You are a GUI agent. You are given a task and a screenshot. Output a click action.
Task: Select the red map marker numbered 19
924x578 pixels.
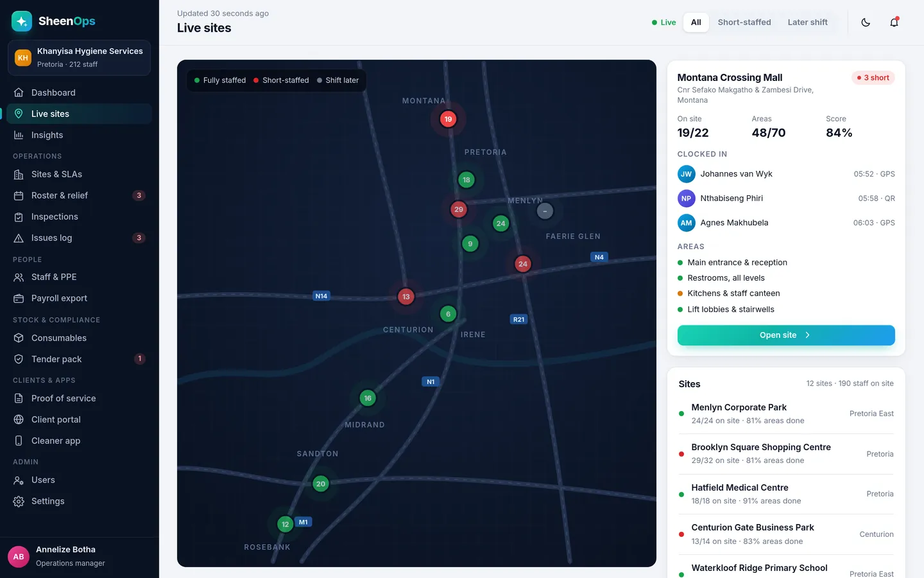448,119
